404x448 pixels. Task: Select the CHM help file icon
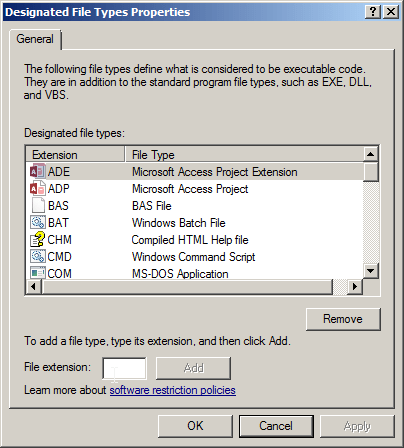pyautogui.click(x=38, y=240)
